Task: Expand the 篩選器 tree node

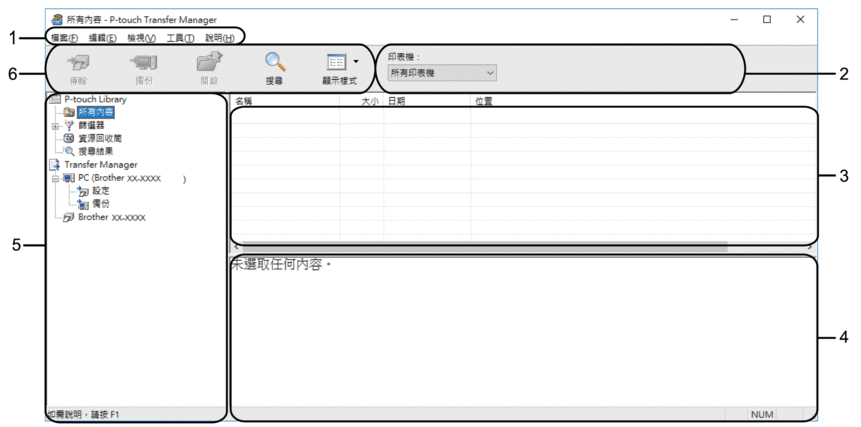Action: tap(55, 126)
